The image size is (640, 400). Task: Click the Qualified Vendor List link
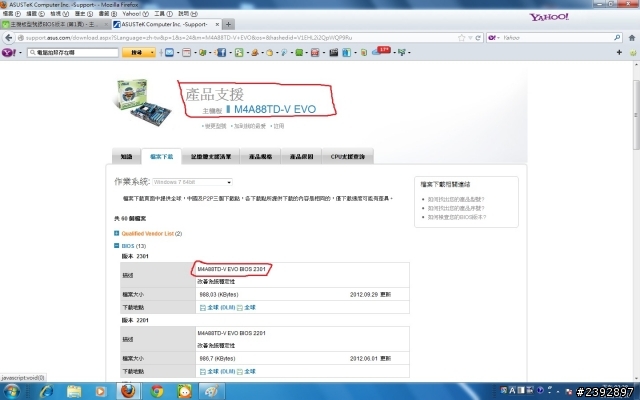point(148,233)
